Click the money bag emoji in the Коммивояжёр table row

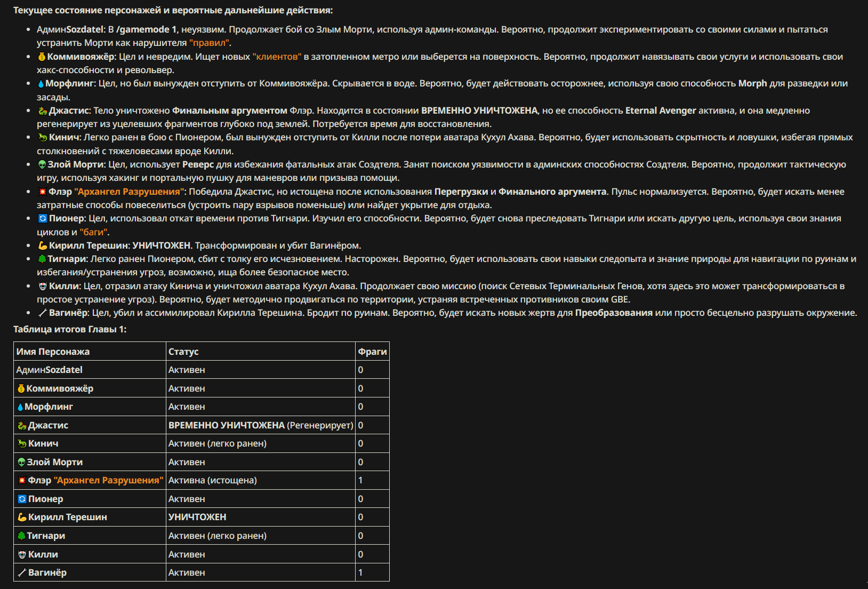[x=21, y=388]
